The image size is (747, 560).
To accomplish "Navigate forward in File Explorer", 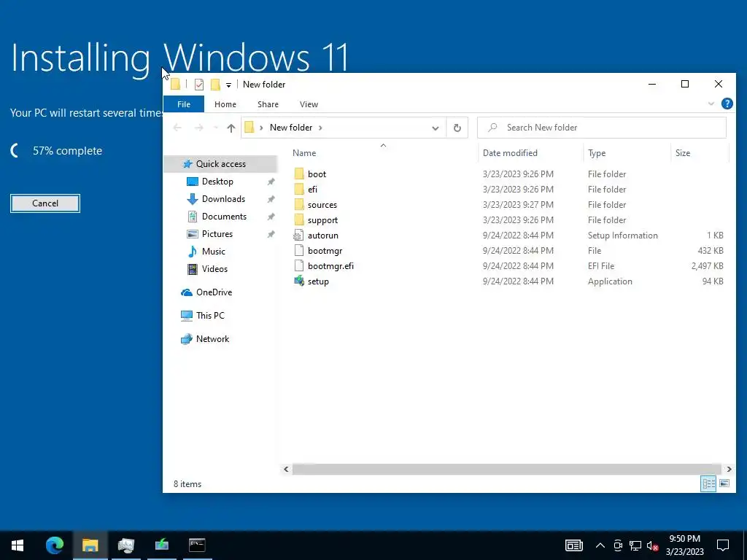I will pyautogui.click(x=199, y=128).
